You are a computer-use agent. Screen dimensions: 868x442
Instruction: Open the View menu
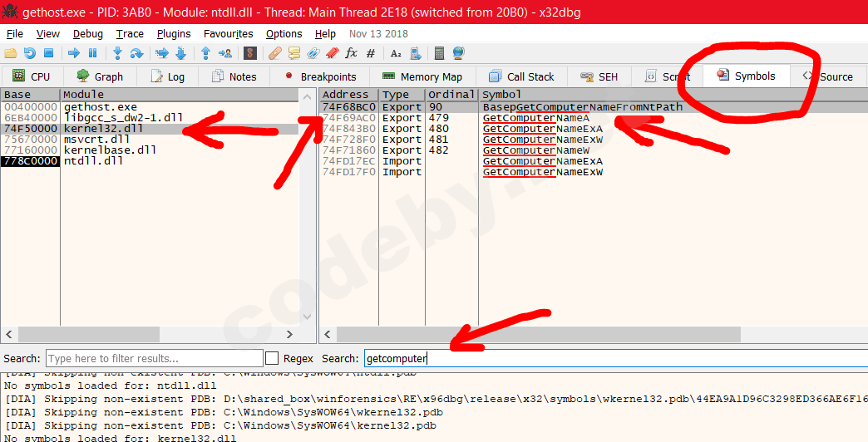click(48, 34)
